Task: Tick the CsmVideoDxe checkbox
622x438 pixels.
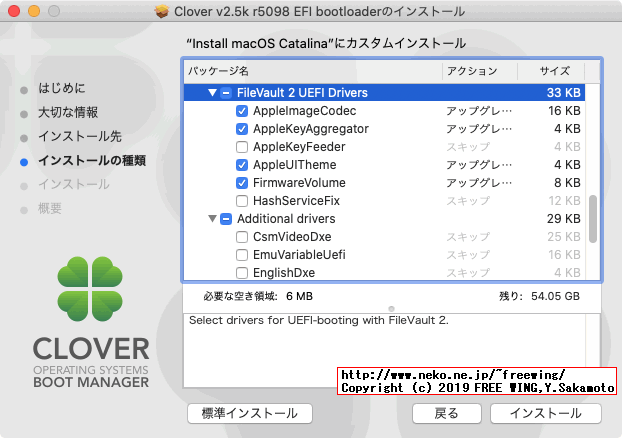Action: pyautogui.click(x=242, y=237)
